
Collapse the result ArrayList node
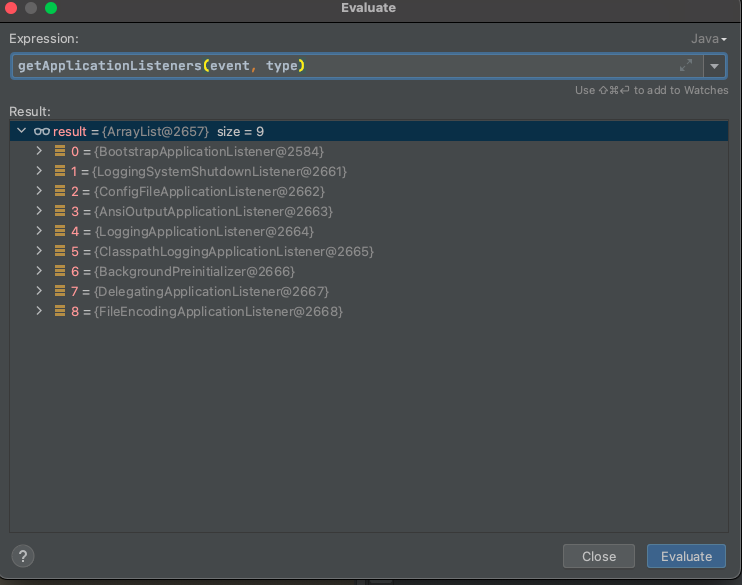pyautogui.click(x=21, y=131)
